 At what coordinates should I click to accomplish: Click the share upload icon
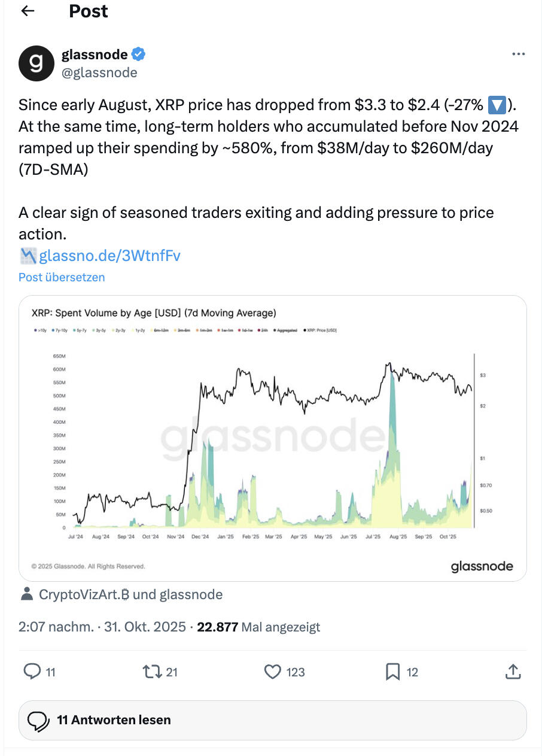pyautogui.click(x=513, y=672)
